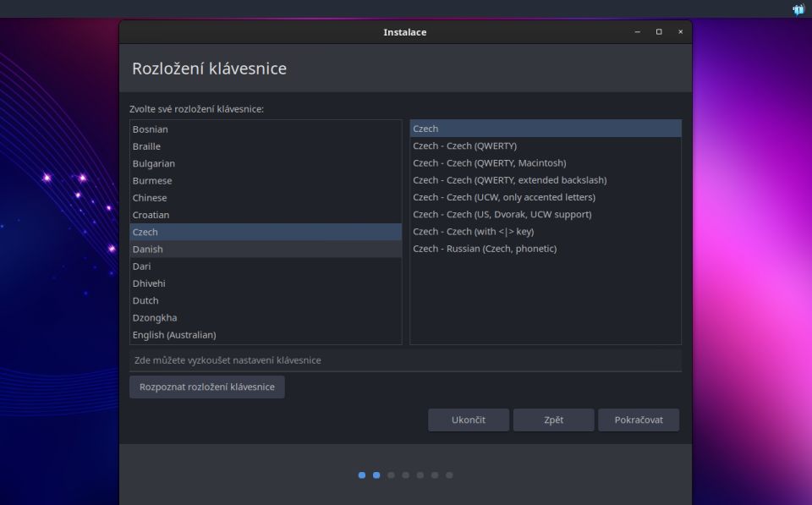Pick Burmese from the language list

pyautogui.click(x=266, y=181)
